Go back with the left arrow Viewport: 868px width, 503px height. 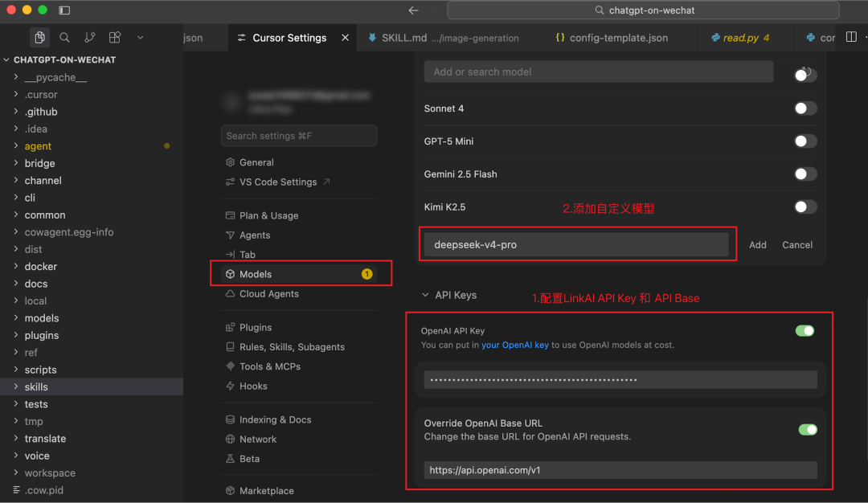[x=413, y=10]
